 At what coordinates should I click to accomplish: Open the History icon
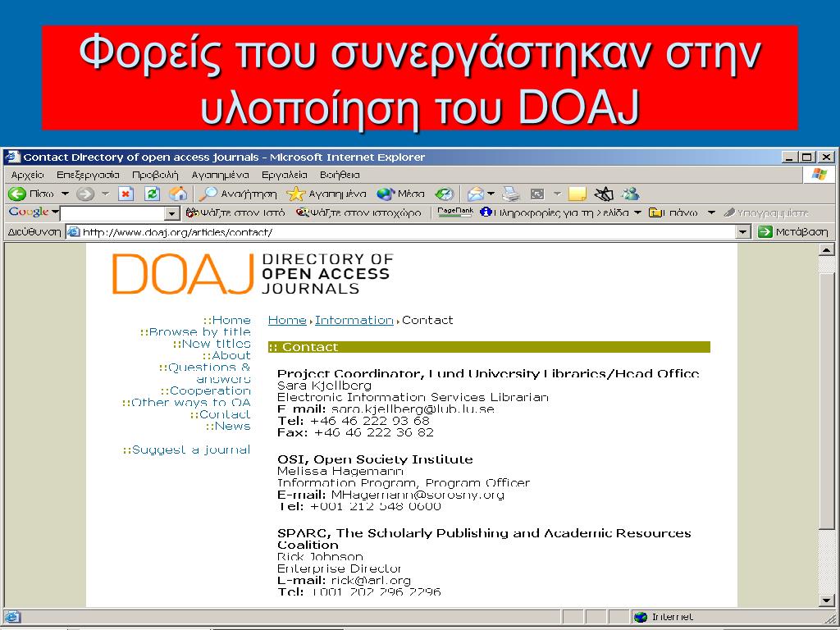[444, 194]
